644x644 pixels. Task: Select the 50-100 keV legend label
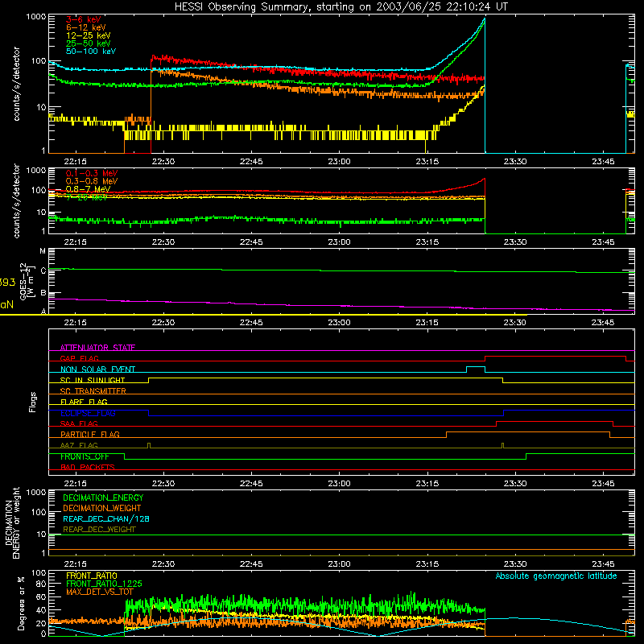click(x=91, y=51)
